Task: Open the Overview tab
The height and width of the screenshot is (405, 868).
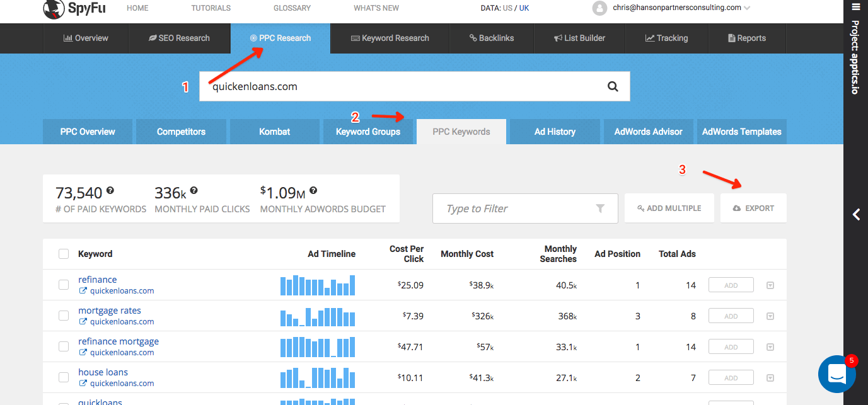Action: point(86,38)
